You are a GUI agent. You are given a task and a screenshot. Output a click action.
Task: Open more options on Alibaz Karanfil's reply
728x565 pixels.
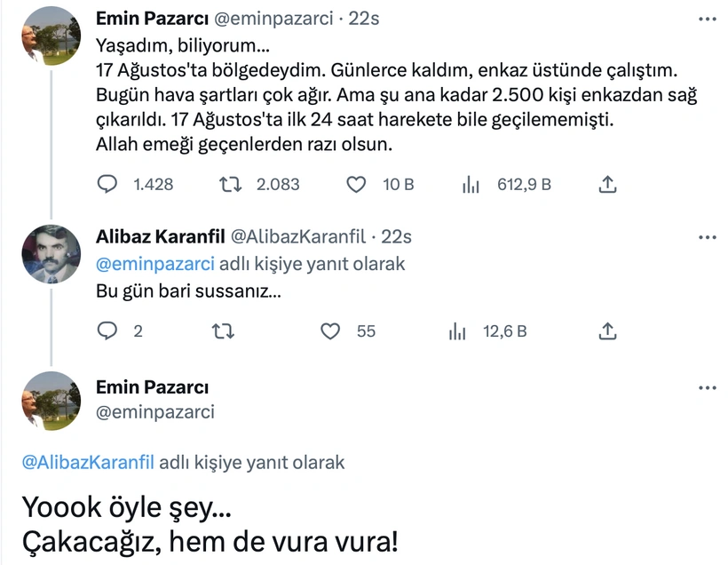click(708, 237)
